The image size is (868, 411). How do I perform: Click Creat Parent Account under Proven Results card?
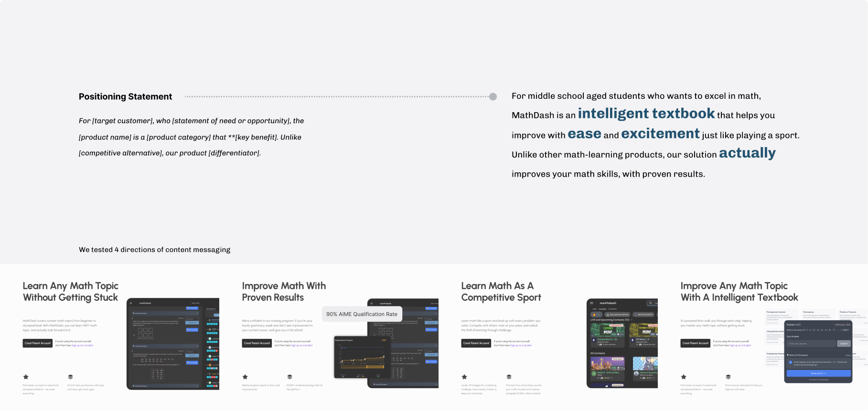coord(257,343)
